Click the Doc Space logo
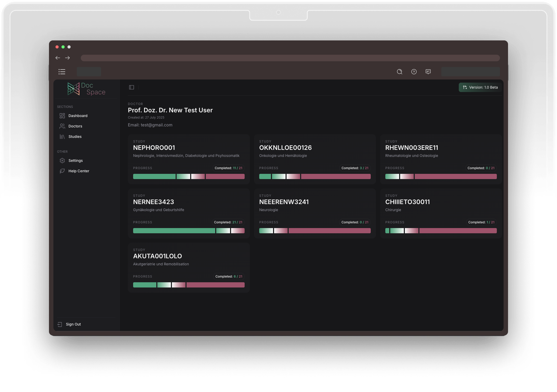 tap(86, 89)
